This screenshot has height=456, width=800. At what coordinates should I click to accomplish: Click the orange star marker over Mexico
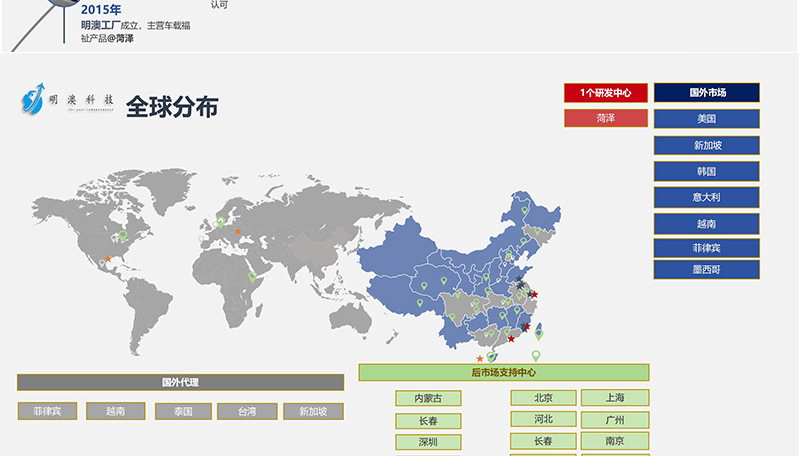(x=108, y=259)
